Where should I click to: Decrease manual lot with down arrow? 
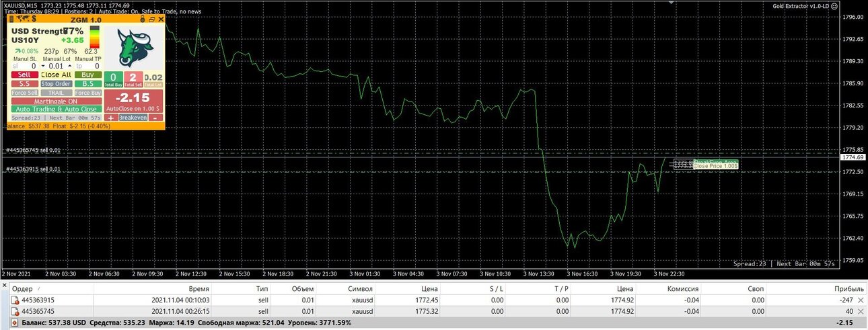pos(43,66)
